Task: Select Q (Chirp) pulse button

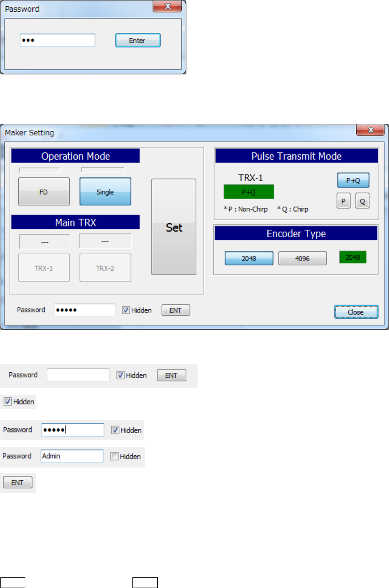Action: pos(362,201)
